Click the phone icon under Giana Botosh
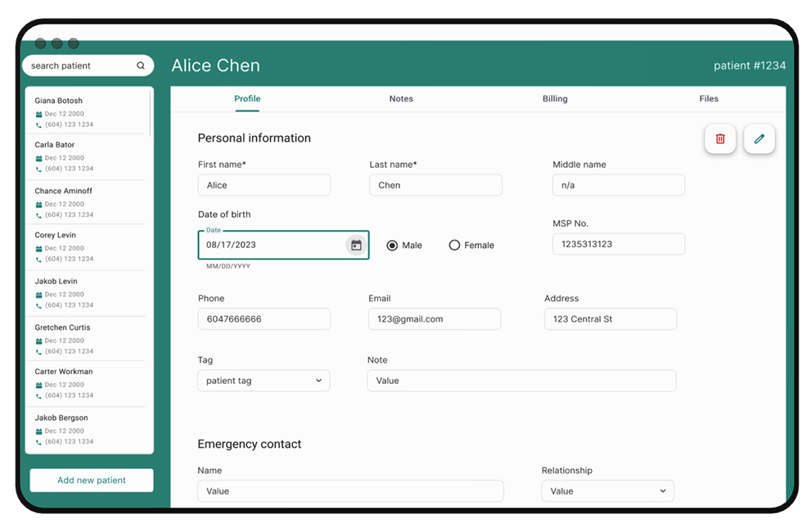The width and height of the screenshot is (811, 532). point(38,125)
